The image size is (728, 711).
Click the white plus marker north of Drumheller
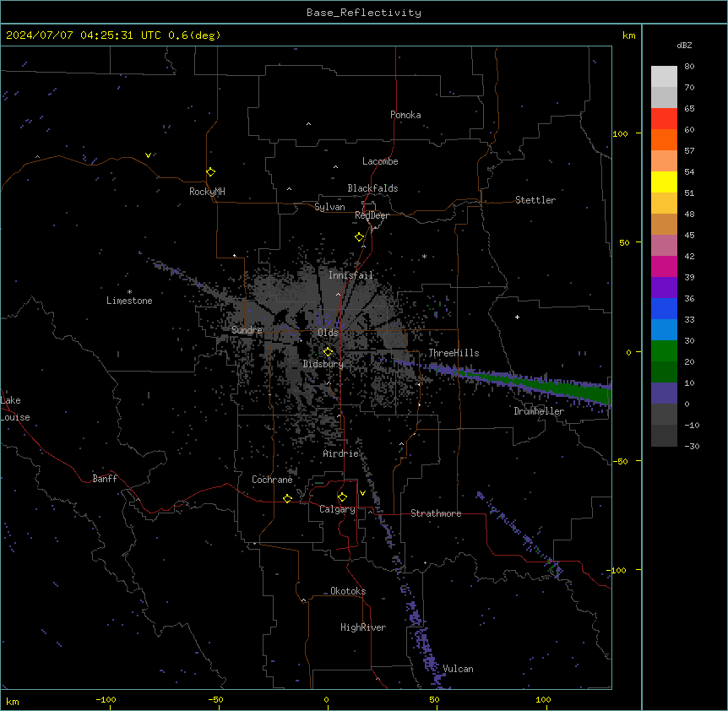coord(517,317)
